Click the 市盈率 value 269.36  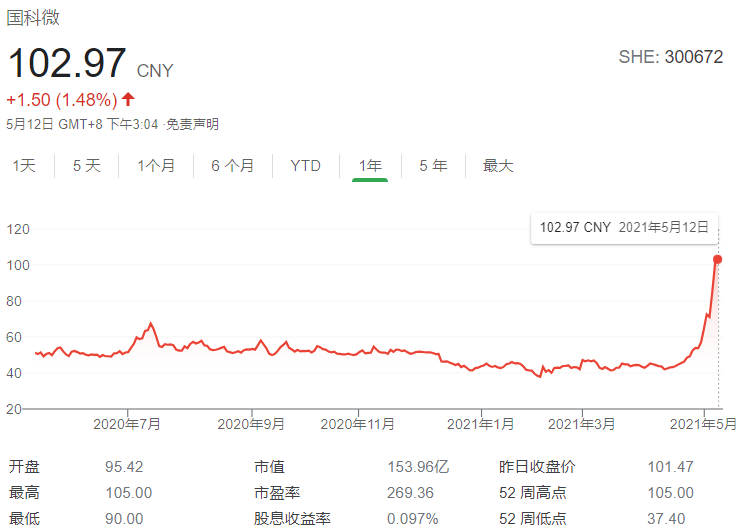pos(410,493)
